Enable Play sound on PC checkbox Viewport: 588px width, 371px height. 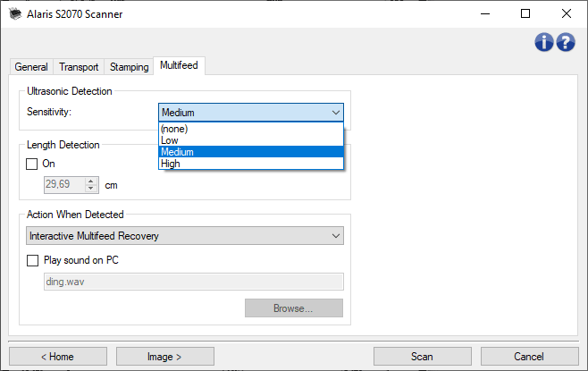(33, 260)
